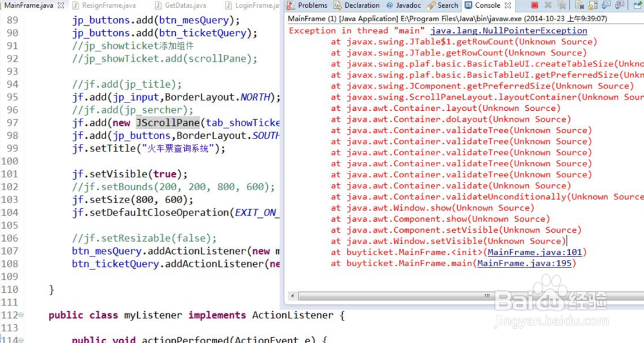The height and width of the screenshot is (343, 644).
Task: Jump to the MainFrame.java:101 stack trace link
Action: [x=535, y=252]
